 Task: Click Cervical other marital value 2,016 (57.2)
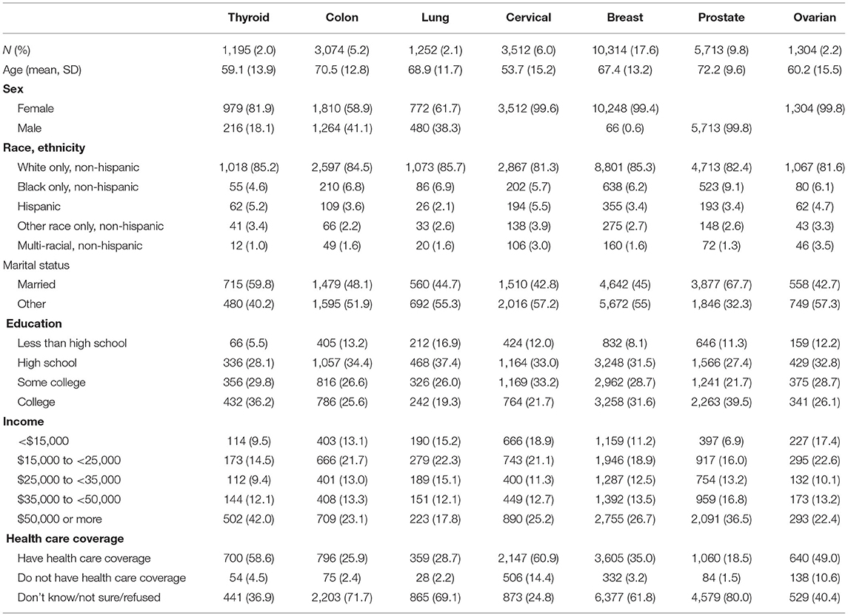pos(528,304)
